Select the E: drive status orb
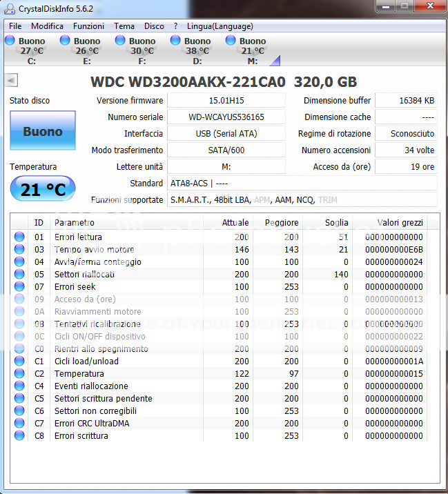The width and height of the screenshot is (448, 494). [66, 41]
